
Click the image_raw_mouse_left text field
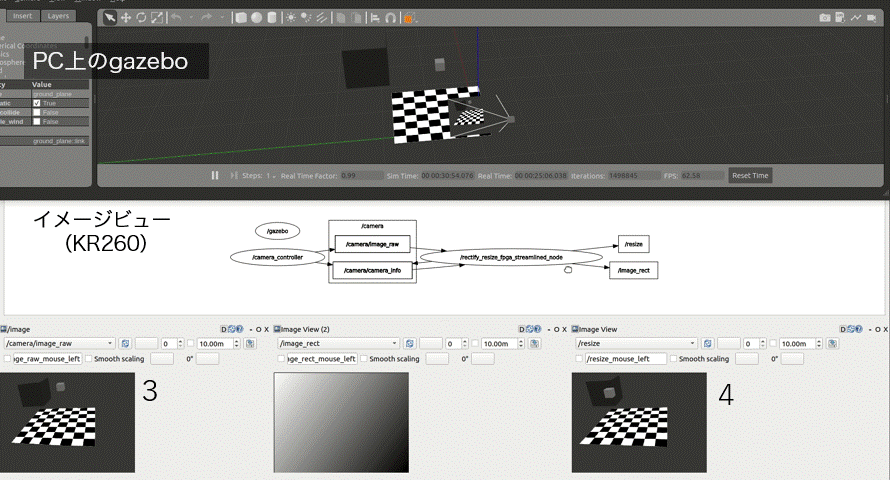tap(48, 359)
